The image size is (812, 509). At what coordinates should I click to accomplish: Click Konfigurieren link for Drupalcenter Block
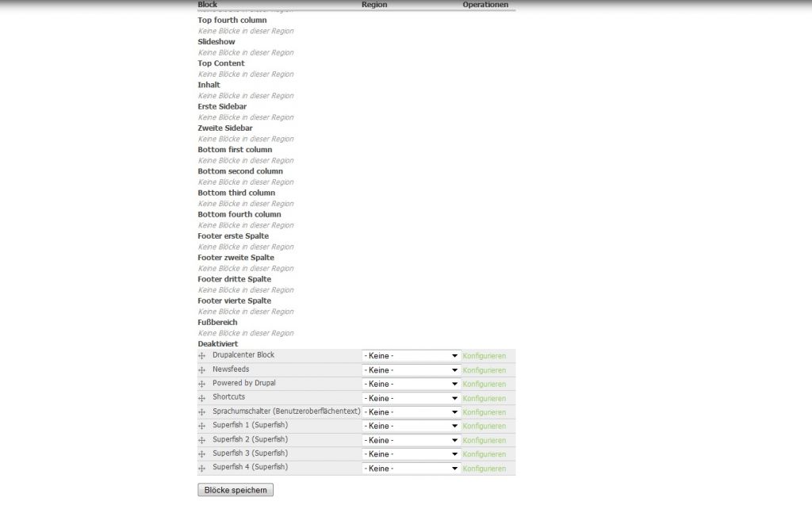[x=484, y=356]
